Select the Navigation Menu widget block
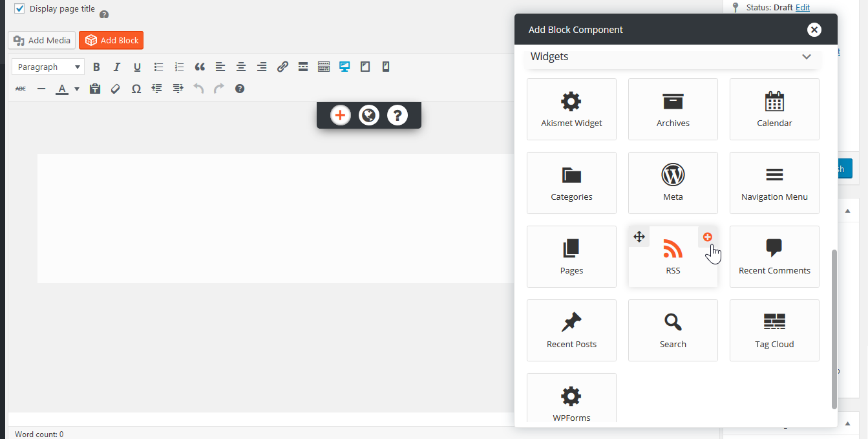868x439 pixels. pos(774,183)
